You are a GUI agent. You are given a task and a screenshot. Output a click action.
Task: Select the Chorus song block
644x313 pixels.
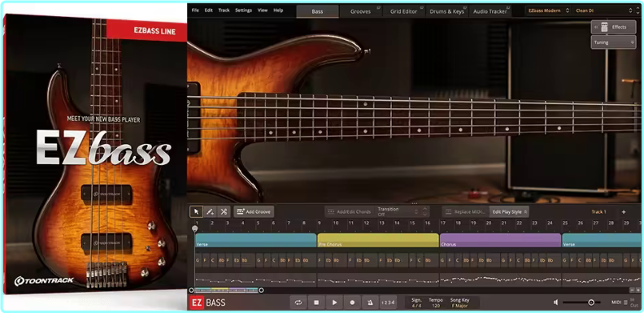coord(500,241)
